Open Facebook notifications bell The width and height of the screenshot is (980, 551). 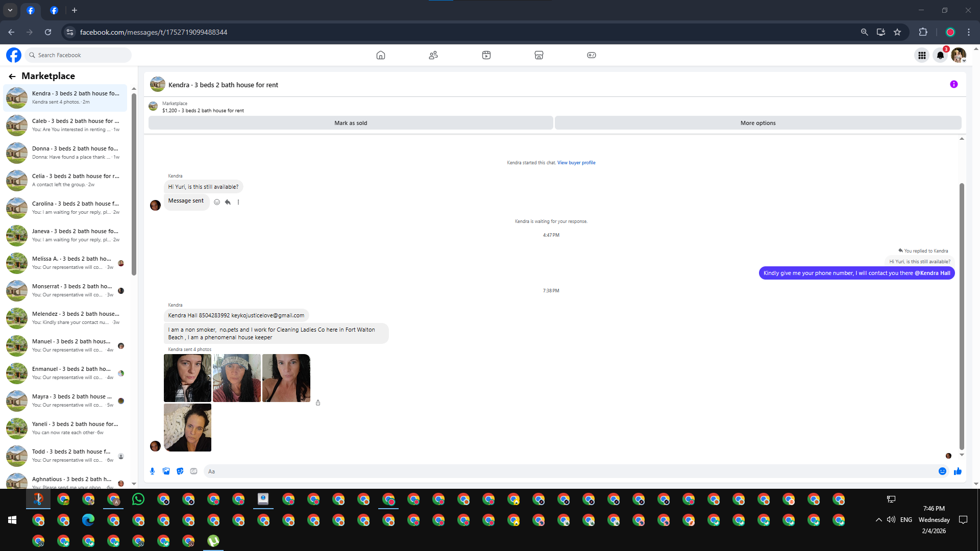coord(940,55)
